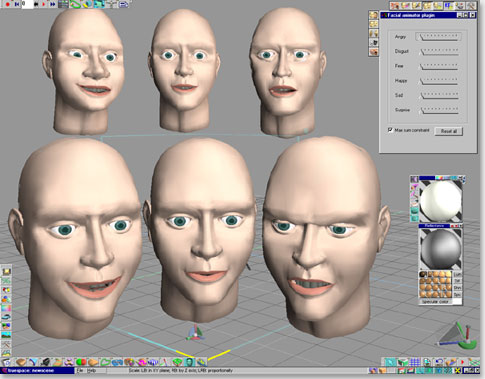Click the pink lips icon beside Facial animator panel
The image size is (485, 379).
(x=373, y=52)
